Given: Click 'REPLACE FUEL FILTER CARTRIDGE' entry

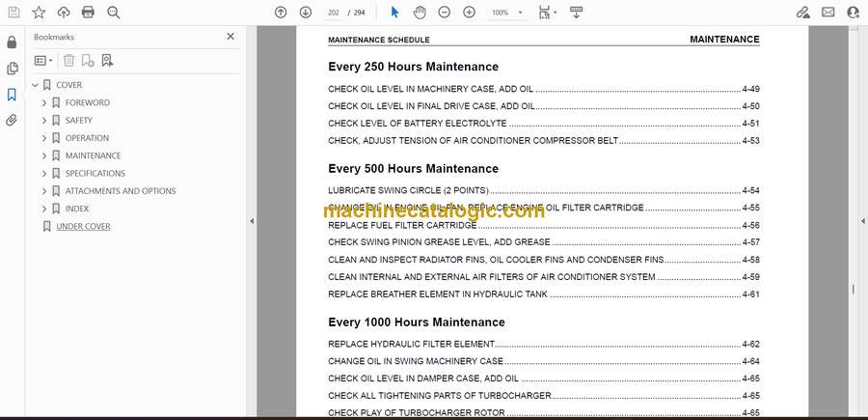Looking at the screenshot, I should (x=402, y=226).
